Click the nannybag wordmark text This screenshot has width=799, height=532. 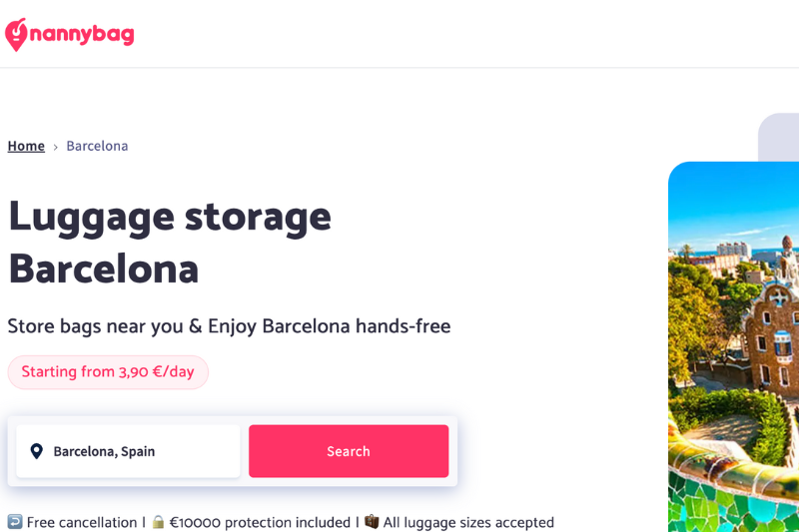pos(82,35)
